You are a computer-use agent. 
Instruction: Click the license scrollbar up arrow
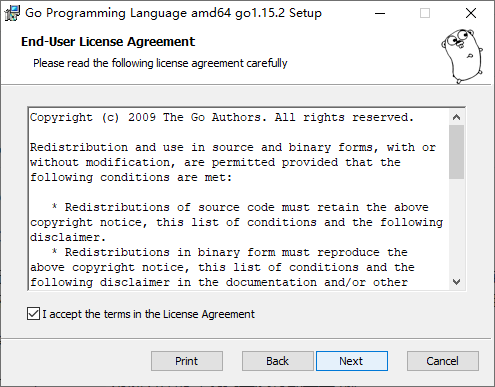456,117
